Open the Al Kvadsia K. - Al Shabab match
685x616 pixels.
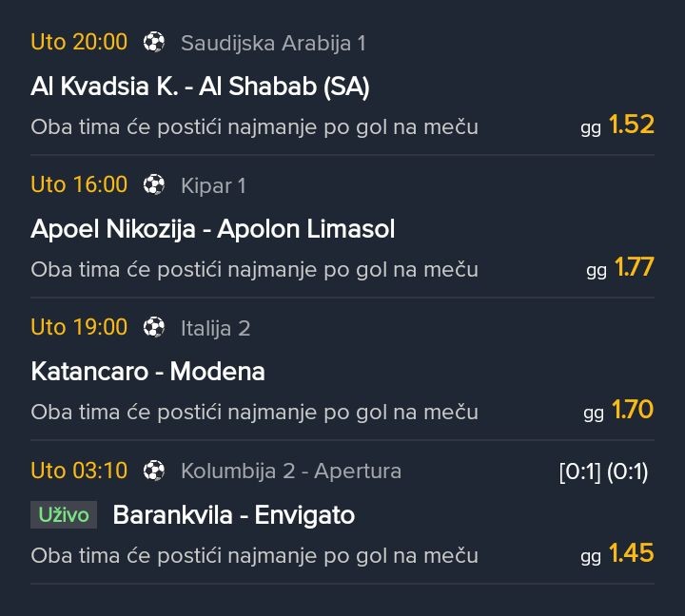pos(200,87)
